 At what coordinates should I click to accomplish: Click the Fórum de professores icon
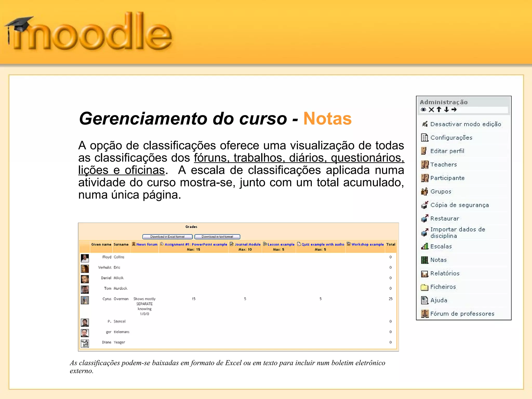click(425, 314)
